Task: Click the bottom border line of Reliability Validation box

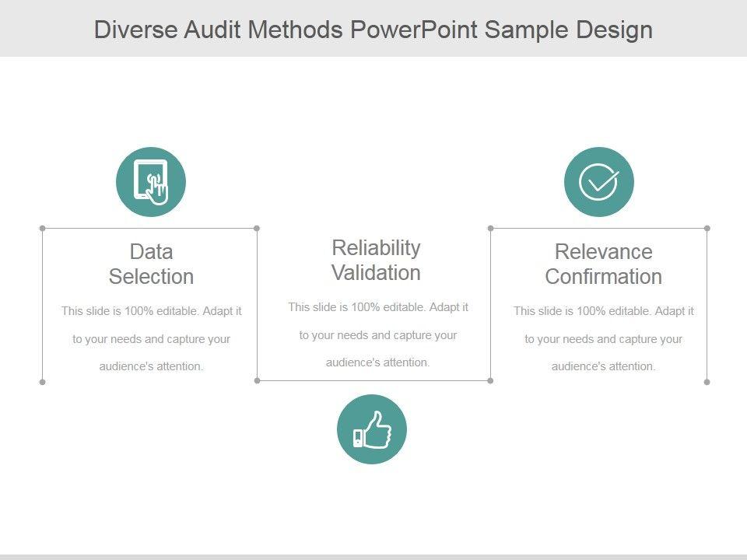Action: click(311, 380)
